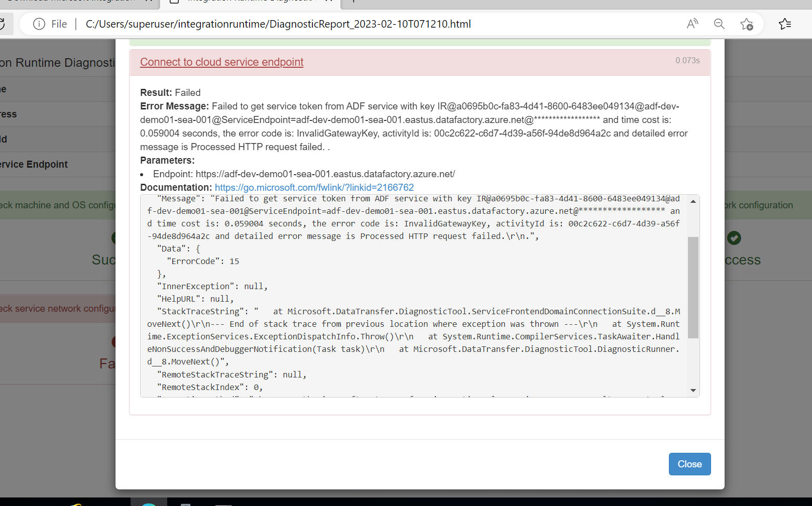The height and width of the screenshot is (506, 812).
Task: Click the error log scrollbar down arrow
Action: pyautogui.click(x=693, y=390)
